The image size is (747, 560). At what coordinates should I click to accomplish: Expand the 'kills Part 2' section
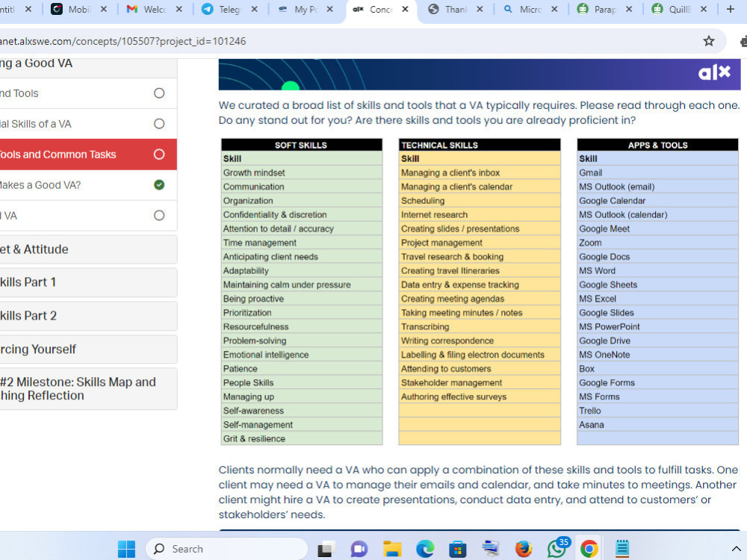88,316
